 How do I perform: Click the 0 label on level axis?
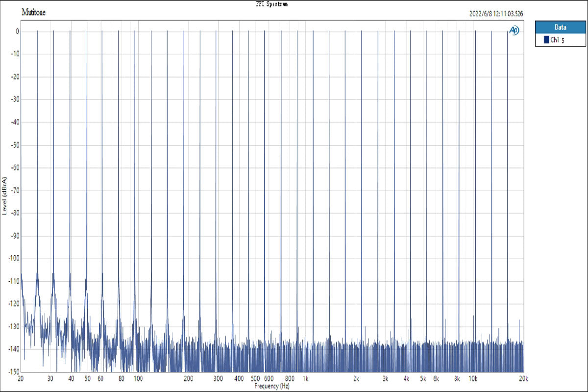coord(17,31)
